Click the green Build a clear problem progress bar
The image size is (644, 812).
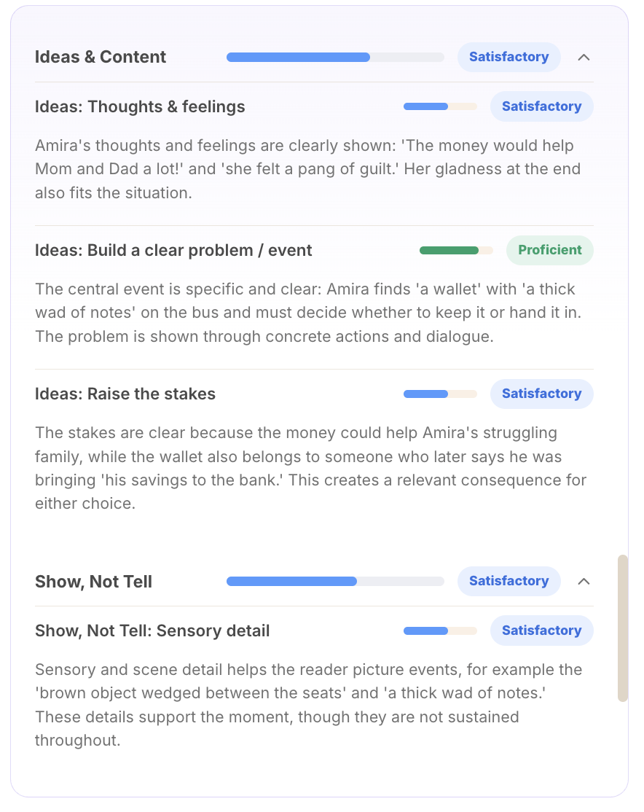[x=456, y=251]
